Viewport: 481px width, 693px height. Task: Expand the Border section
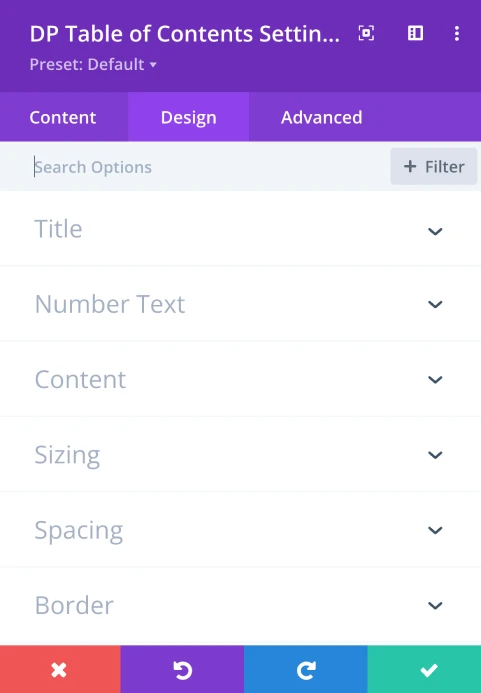click(x=240, y=605)
